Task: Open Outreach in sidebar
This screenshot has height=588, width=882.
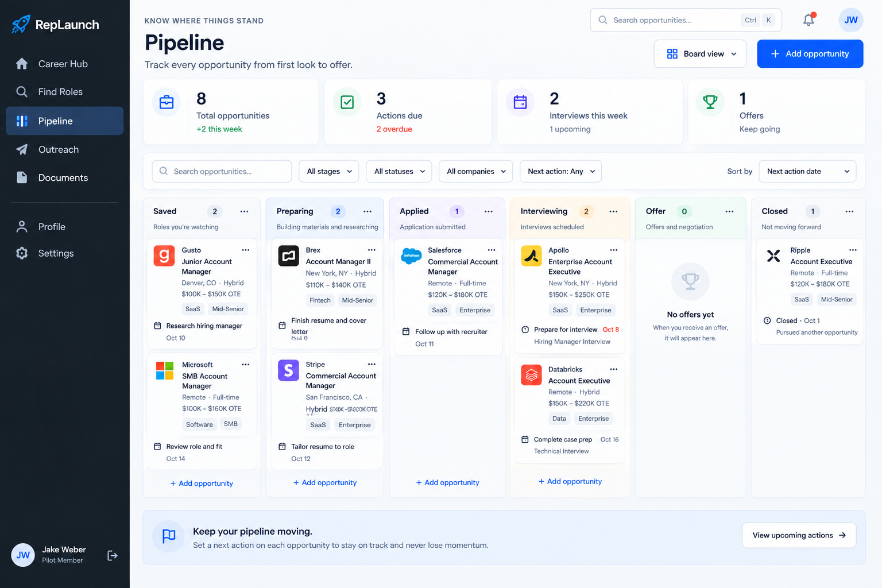Action: pyautogui.click(x=64, y=149)
